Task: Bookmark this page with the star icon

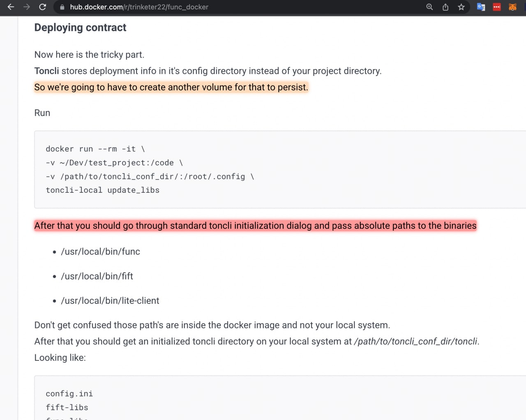Action: [461, 7]
